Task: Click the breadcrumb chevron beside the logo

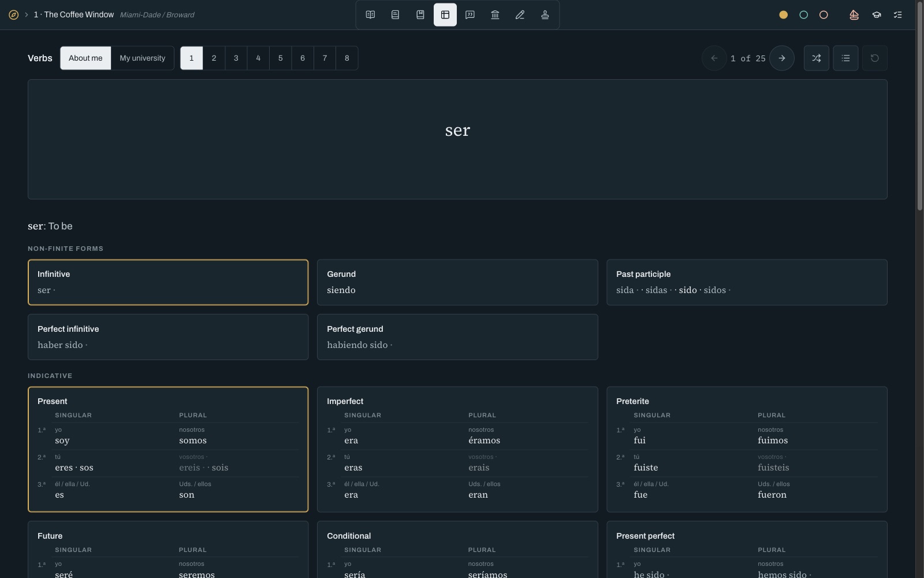Action: (x=27, y=14)
